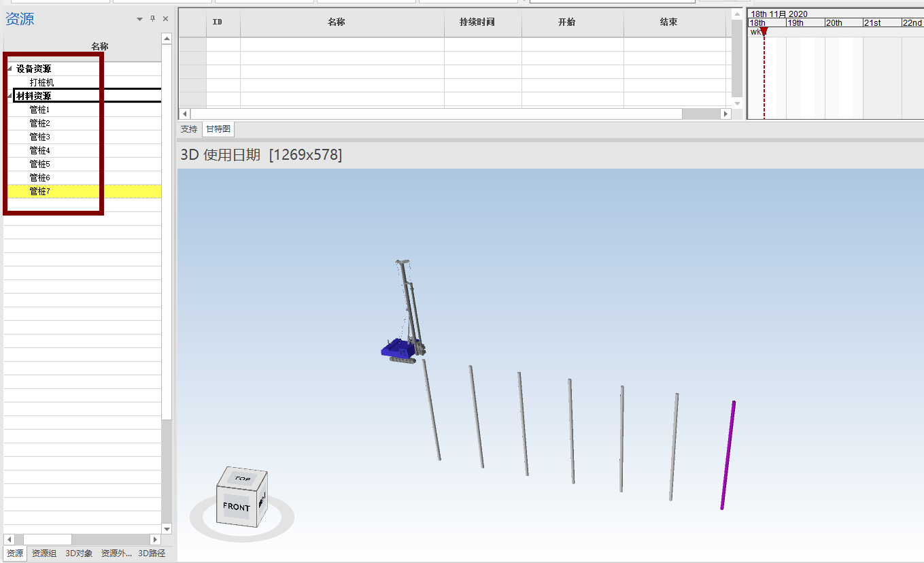Image resolution: width=924 pixels, height=563 pixels.
Task: Switch to the 支持 tab
Action: click(189, 129)
